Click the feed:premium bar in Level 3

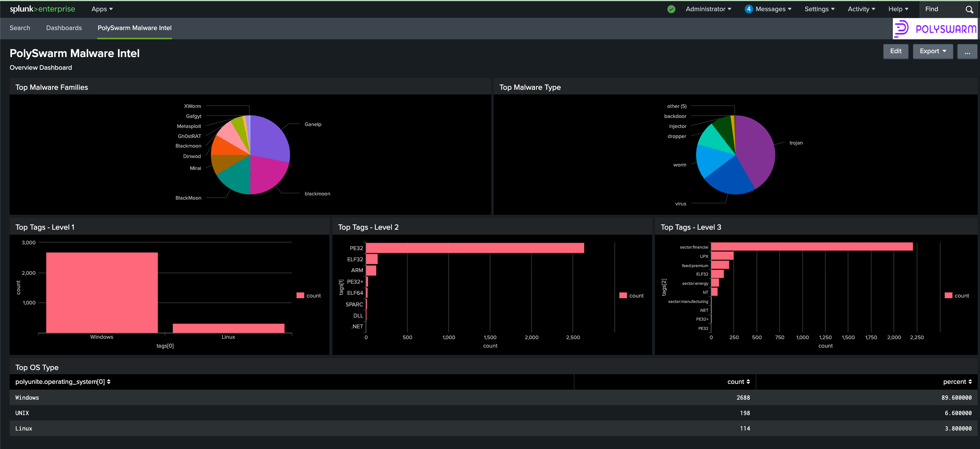(720, 265)
